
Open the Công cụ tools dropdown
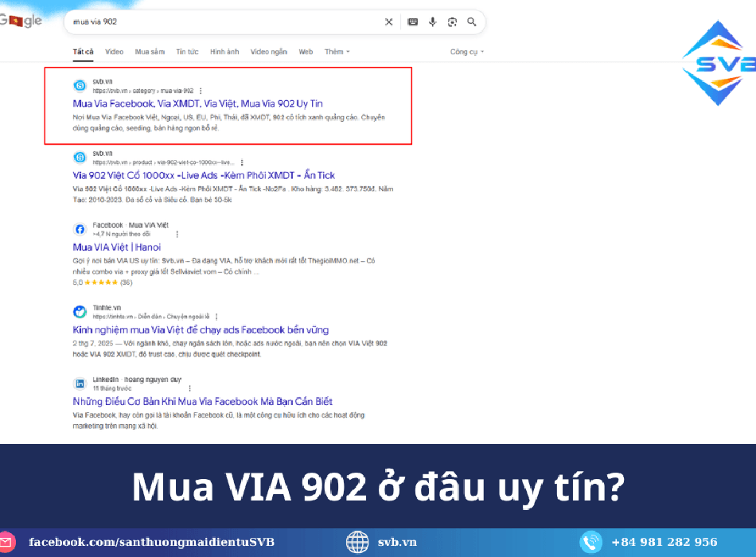pos(466,52)
